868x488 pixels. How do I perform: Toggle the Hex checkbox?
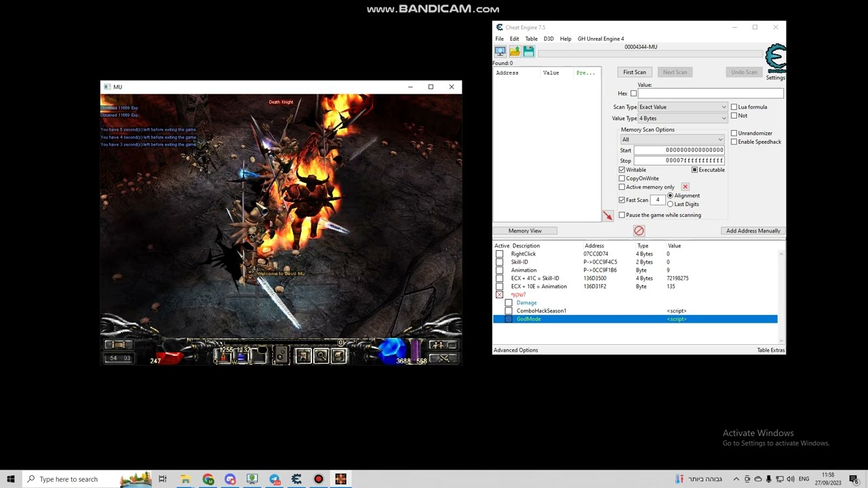633,94
